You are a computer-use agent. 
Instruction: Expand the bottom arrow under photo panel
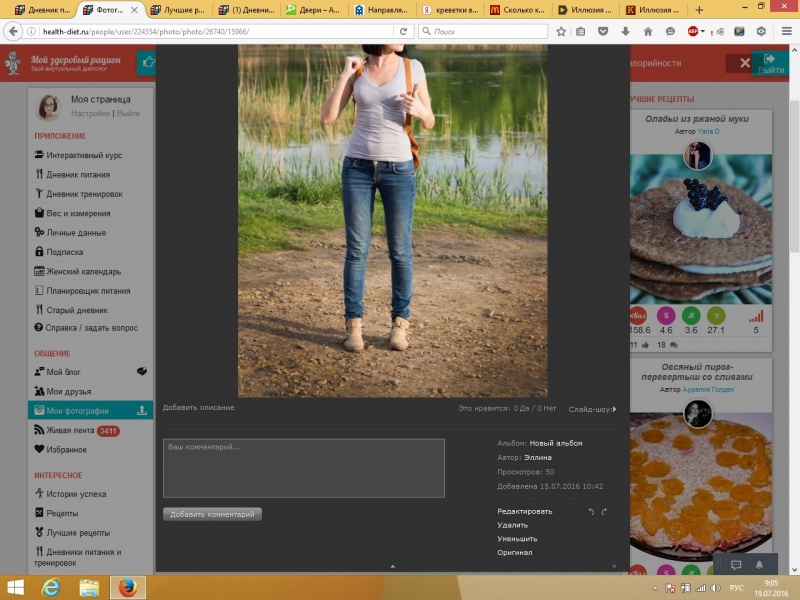392,567
